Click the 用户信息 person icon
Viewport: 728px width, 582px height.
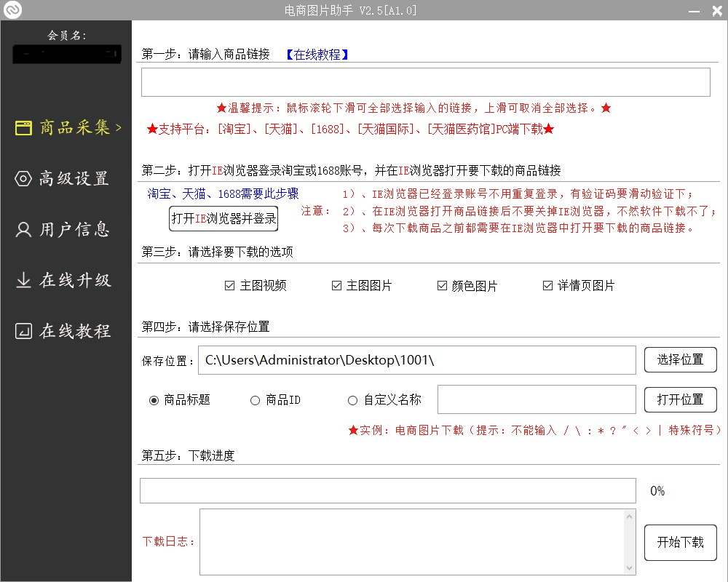(23, 230)
